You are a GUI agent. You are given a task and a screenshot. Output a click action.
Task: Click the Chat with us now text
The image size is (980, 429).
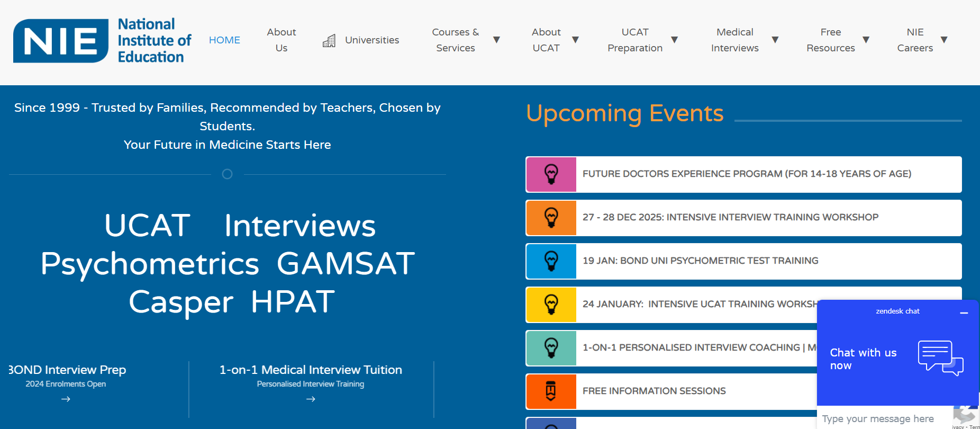click(863, 359)
